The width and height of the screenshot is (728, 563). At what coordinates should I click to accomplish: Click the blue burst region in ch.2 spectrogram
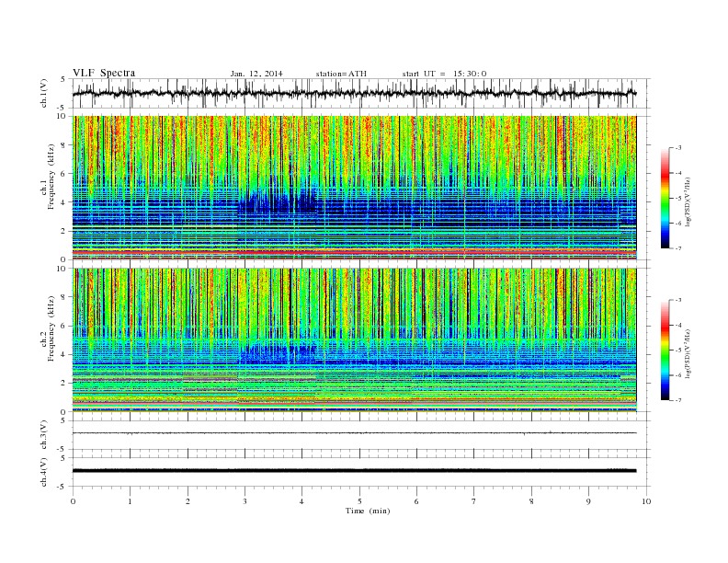point(279,354)
